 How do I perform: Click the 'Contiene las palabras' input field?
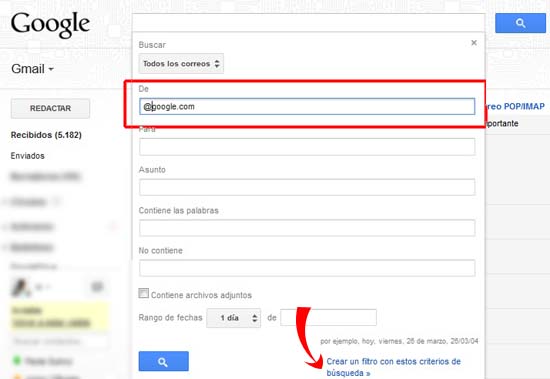pos(307,228)
